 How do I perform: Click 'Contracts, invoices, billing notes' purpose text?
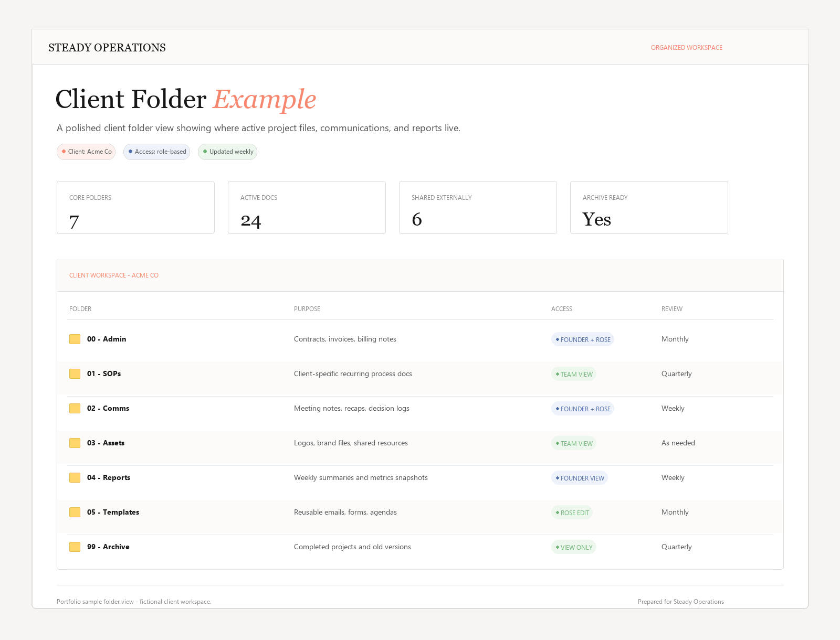point(345,339)
